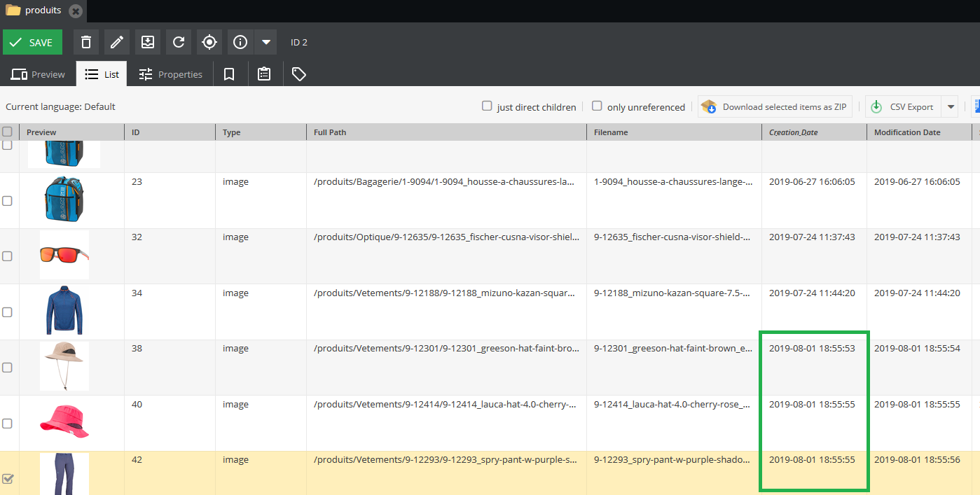
Task: Click modification date 2019-08-01 18:55:54
Action: [917, 348]
